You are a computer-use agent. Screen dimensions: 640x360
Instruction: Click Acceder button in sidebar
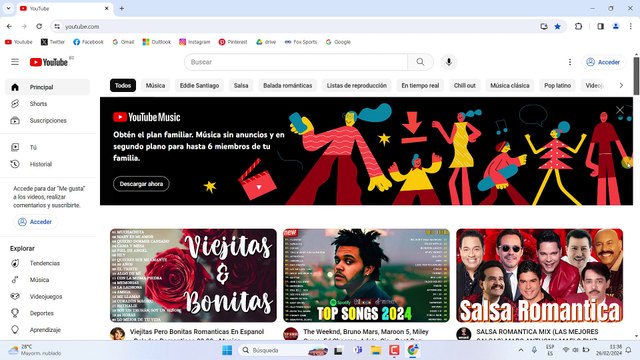[35, 222]
